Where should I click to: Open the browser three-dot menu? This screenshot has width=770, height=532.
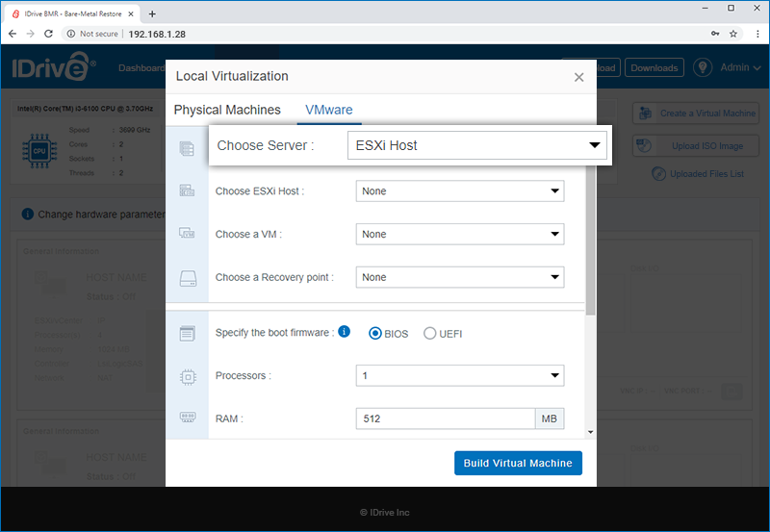(757, 34)
